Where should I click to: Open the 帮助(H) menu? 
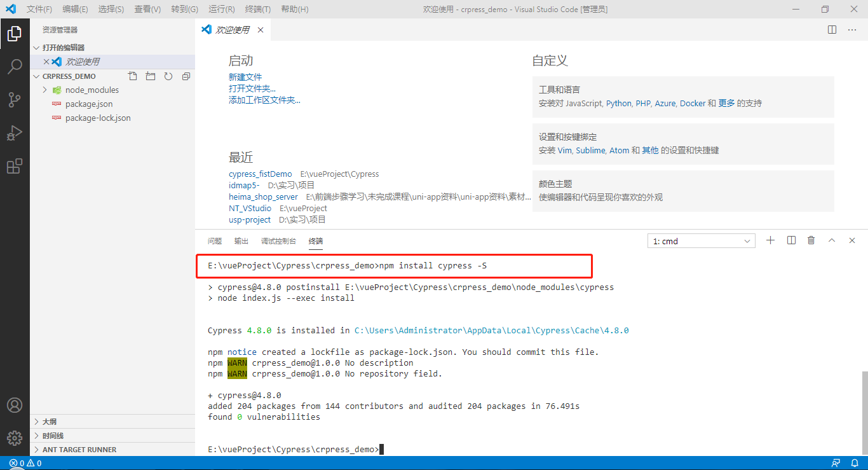coord(295,10)
